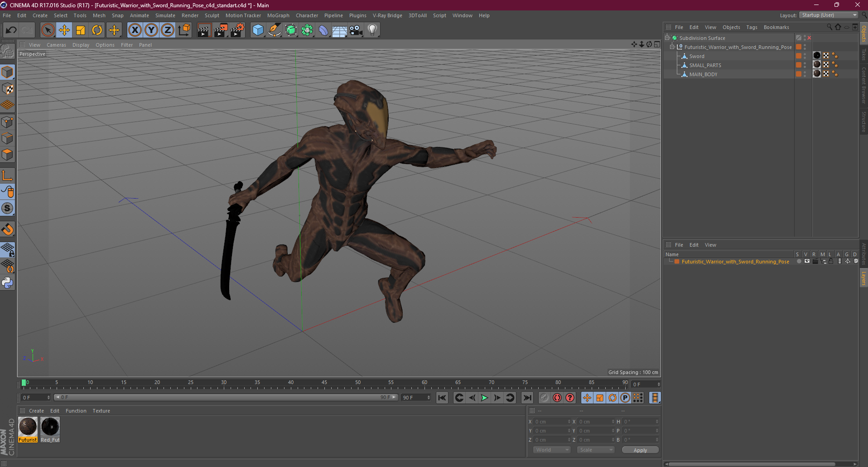Open render to Picture Viewer icon
The height and width of the screenshot is (467, 868).
[221, 30]
